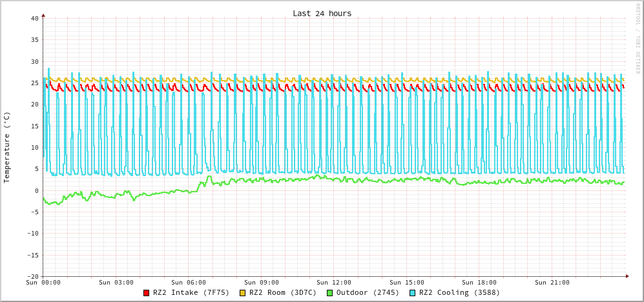
Task: Click the yellow RZ2 Room legend swatch
Action: [x=243, y=293]
